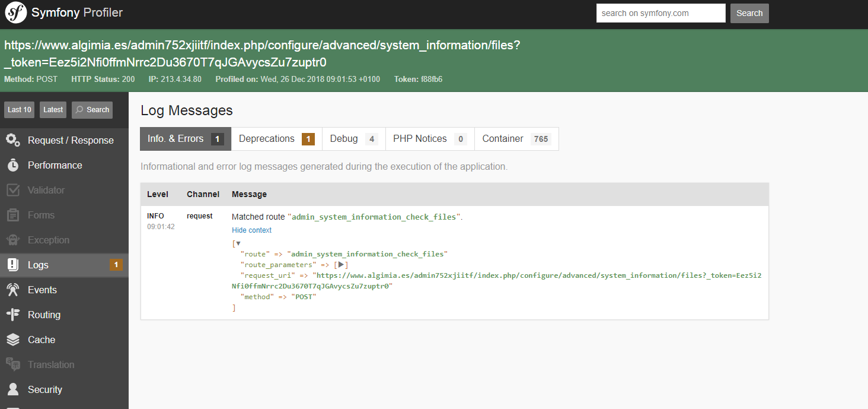868x409 pixels.
Task: Hide context for the log message
Action: click(251, 230)
